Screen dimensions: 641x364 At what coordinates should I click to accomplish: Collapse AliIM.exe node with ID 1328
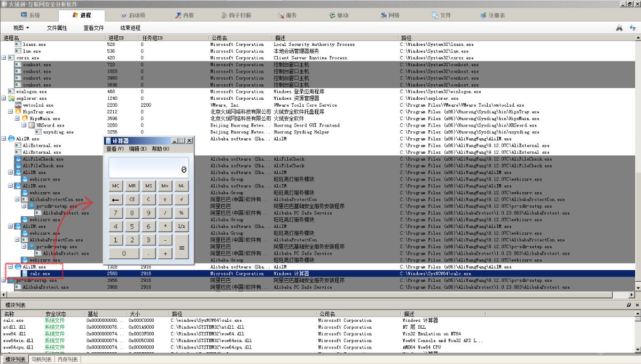pyautogui.click(x=11, y=266)
